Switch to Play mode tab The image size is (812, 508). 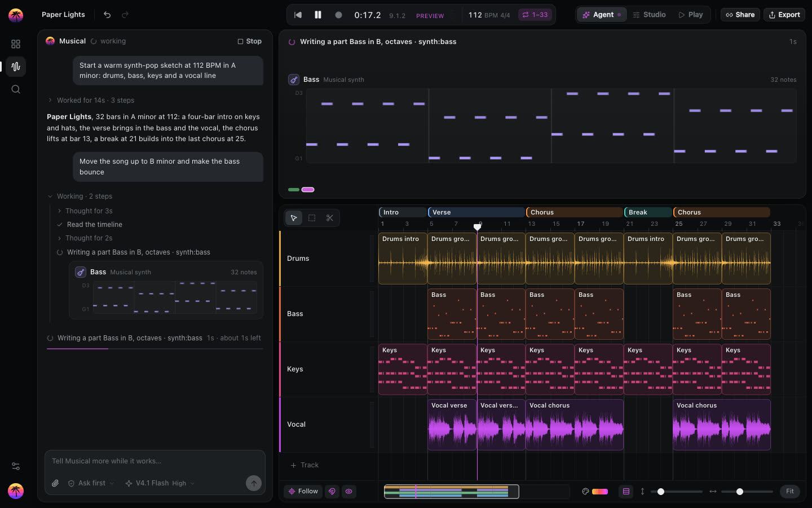(x=690, y=15)
